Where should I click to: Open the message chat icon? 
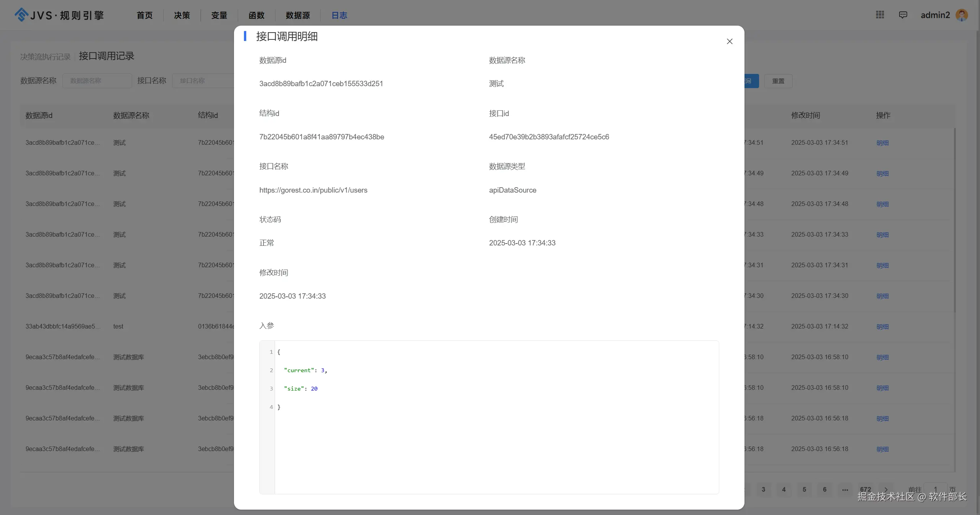903,15
